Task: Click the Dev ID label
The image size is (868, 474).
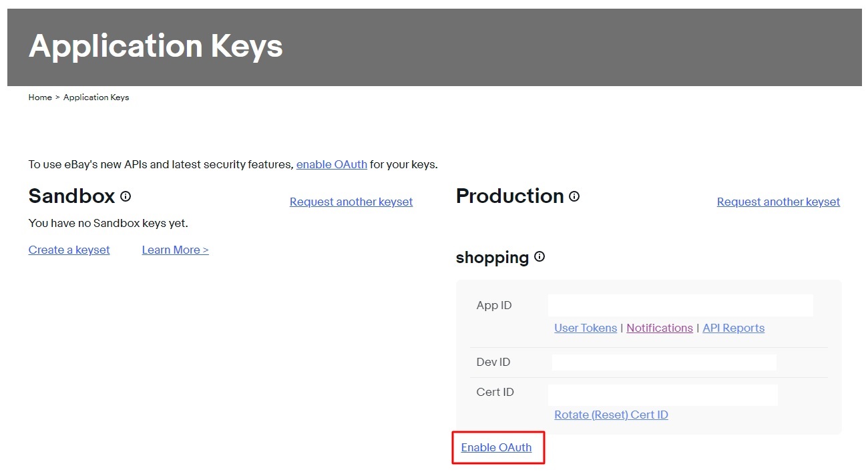Action: pyautogui.click(x=493, y=362)
